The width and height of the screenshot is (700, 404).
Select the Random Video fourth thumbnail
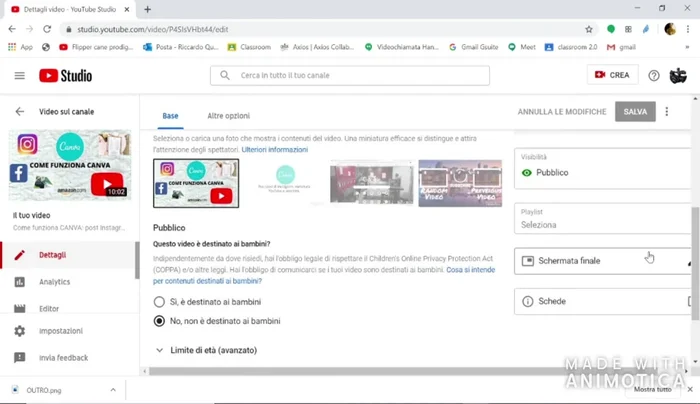[x=460, y=183]
